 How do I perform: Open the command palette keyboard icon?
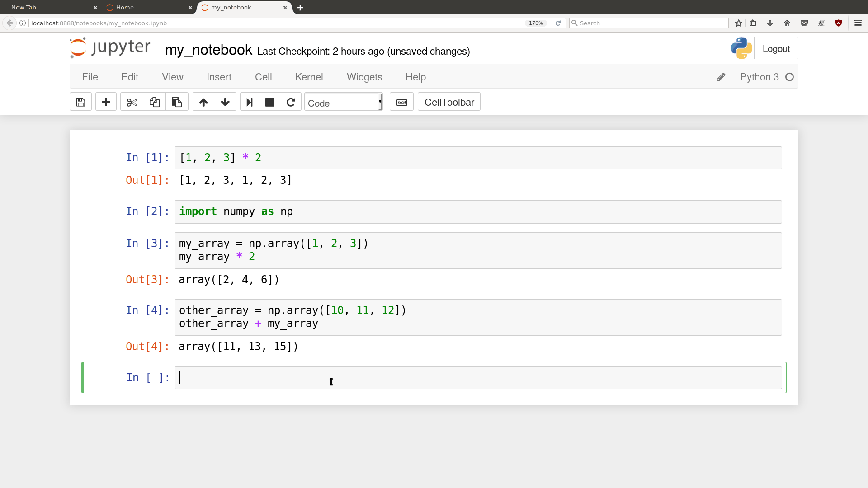point(401,102)
